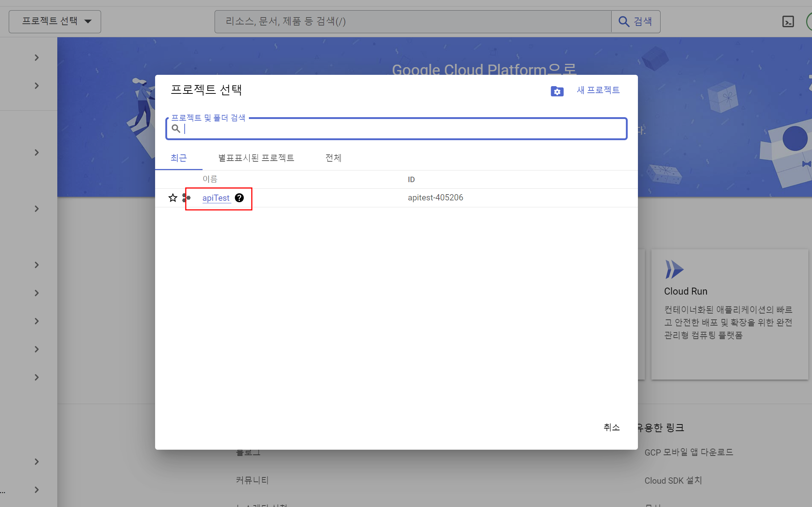Click the apiTest project type icon

(186, 198)
